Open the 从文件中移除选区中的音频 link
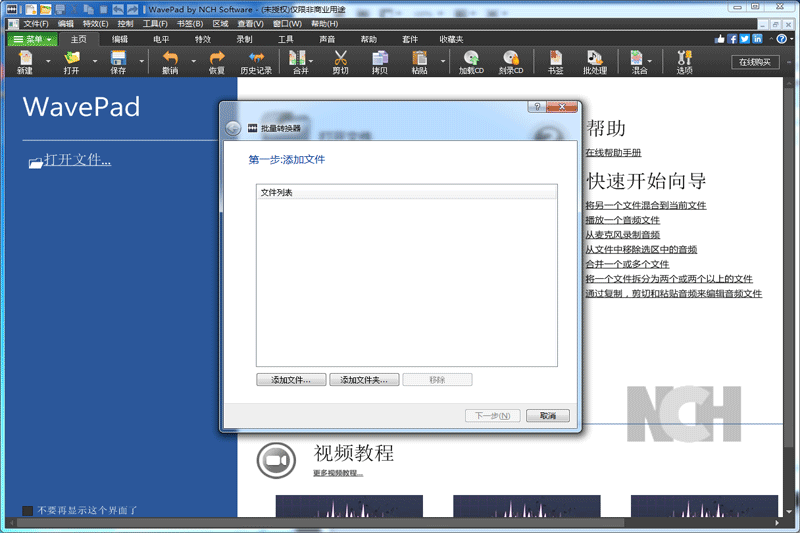Viewport: 800px width, 533px height. pyautogui.click(x=641, y=249)
